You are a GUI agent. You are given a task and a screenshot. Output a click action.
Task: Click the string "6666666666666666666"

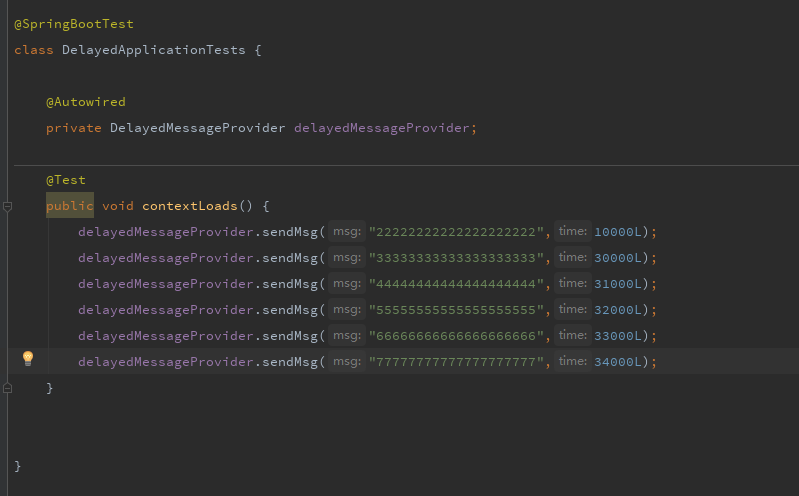click(x=456, y=336)
